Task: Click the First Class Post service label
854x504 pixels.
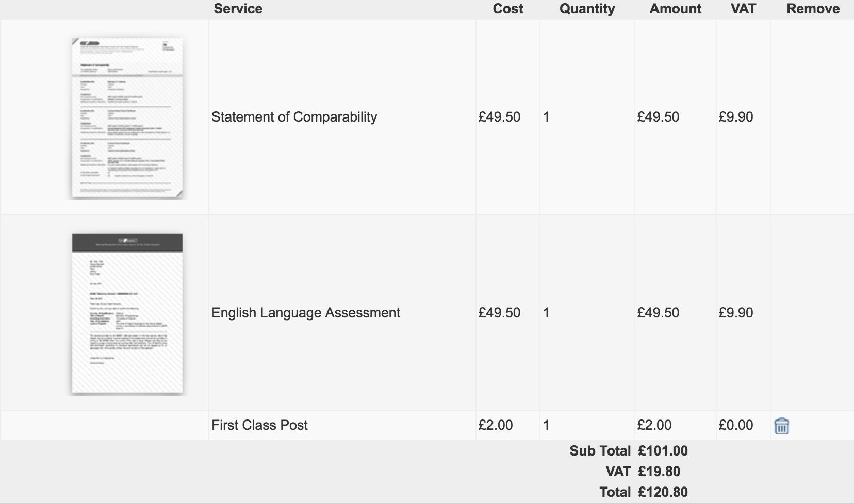Action: (x=259, y=425)
